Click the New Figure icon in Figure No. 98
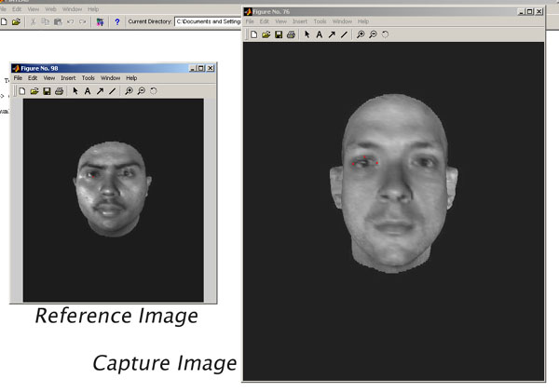The height and width of the screenshot is (392, 559). (20, 91)
